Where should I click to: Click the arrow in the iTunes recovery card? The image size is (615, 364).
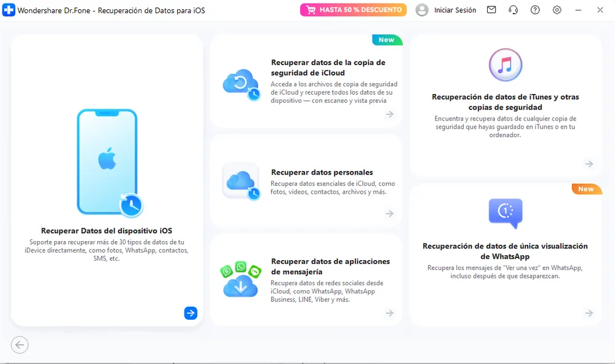(x=589, y=164)
